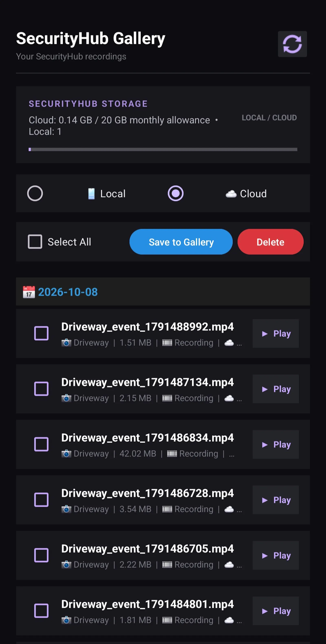Open the 2026-10-08 date header
Image resolution: width=326 pixels, height=644 pixels.
(163, 291)
